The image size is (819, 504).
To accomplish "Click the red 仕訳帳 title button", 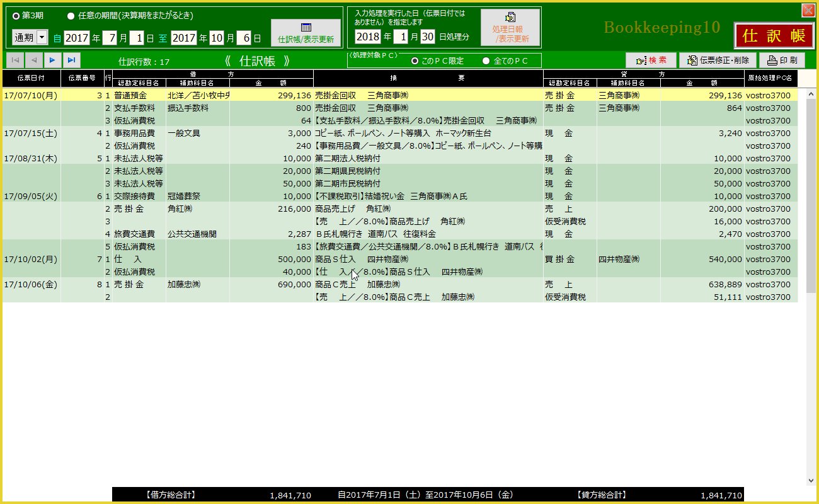I will (x=773, y=36).
